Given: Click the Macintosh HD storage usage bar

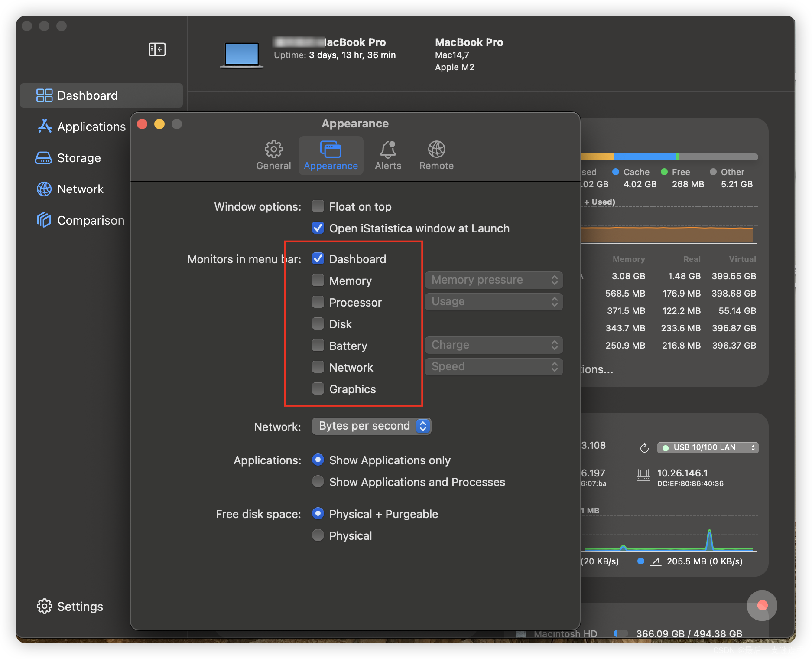Looking at the screenshot, I should (x=621, y=633).
